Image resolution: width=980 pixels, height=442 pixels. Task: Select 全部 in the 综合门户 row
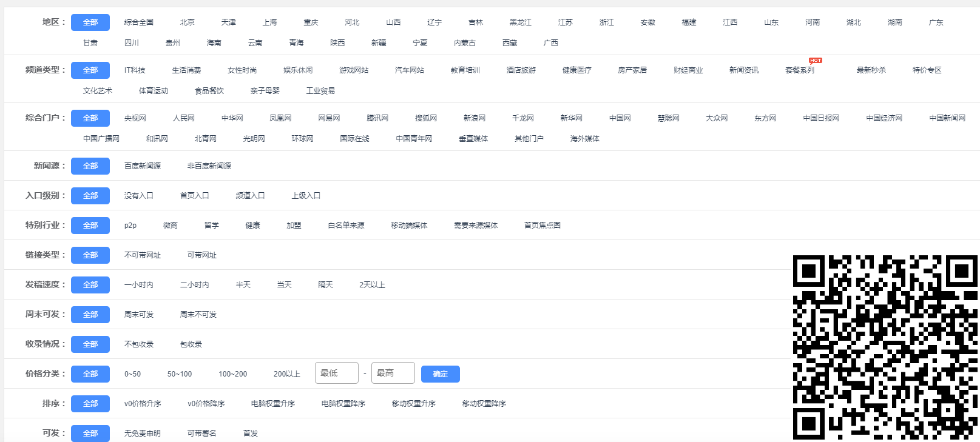[90, 118]
